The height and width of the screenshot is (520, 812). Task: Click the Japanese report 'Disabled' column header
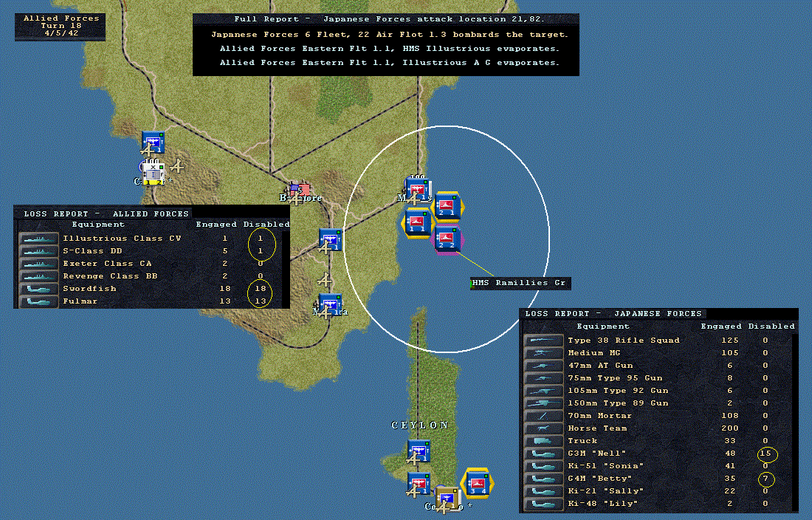(771, 326)
